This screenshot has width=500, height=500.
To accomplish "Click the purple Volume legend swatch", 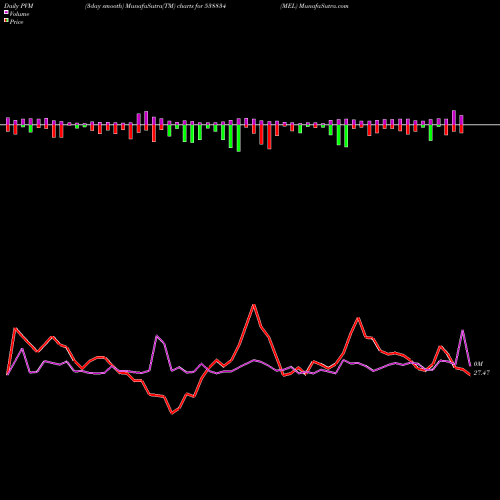I will coord(6,13).
